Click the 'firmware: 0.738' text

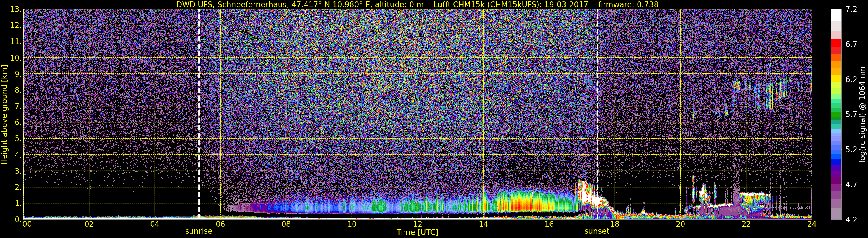(628, 4)
